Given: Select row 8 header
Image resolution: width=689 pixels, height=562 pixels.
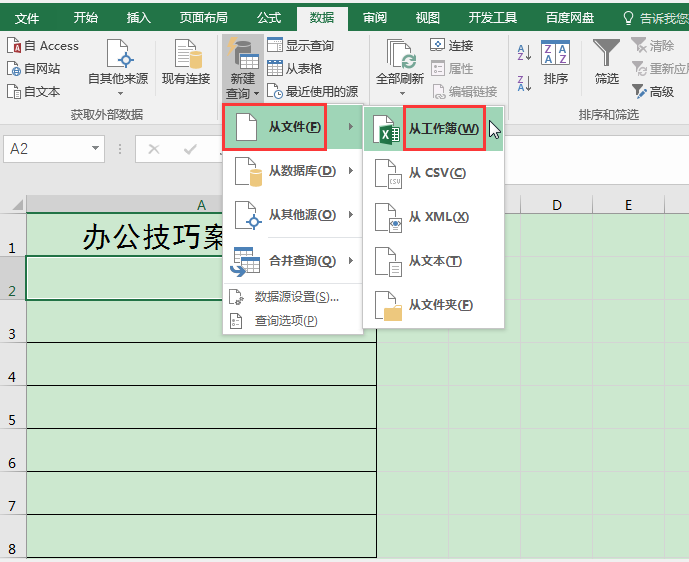Looking at the screenshot, I should (x=12, y=537).
